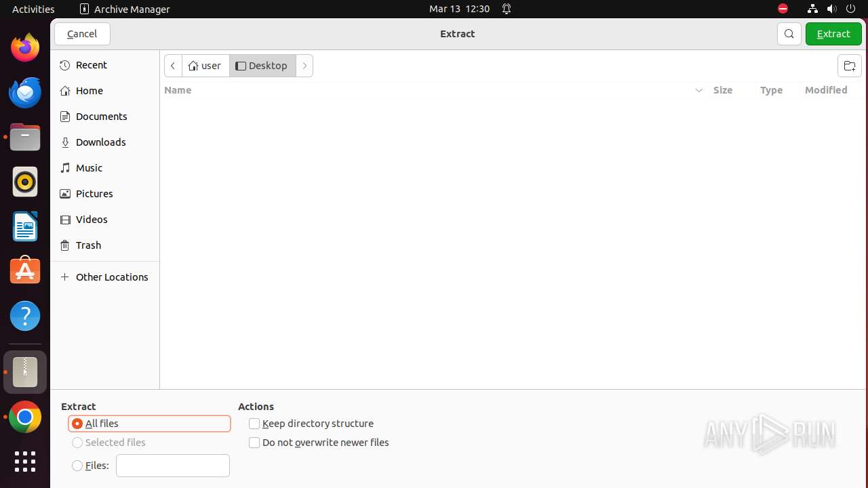Enable Keep directory structure
The height and width of the screenshot is (488, 868).
[254, 424]
